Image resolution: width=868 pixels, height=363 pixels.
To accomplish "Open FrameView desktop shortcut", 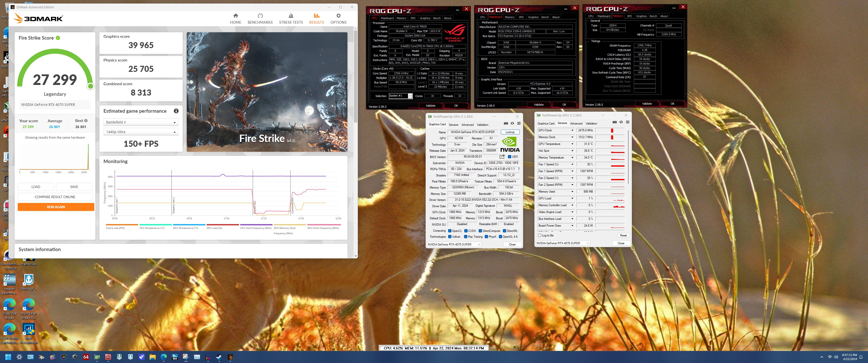I will (28, 262).
